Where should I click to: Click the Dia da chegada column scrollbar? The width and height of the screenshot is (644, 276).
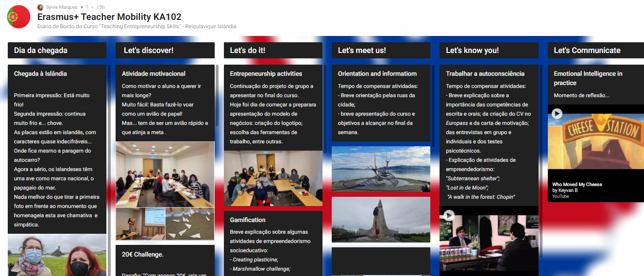point(109,170)
